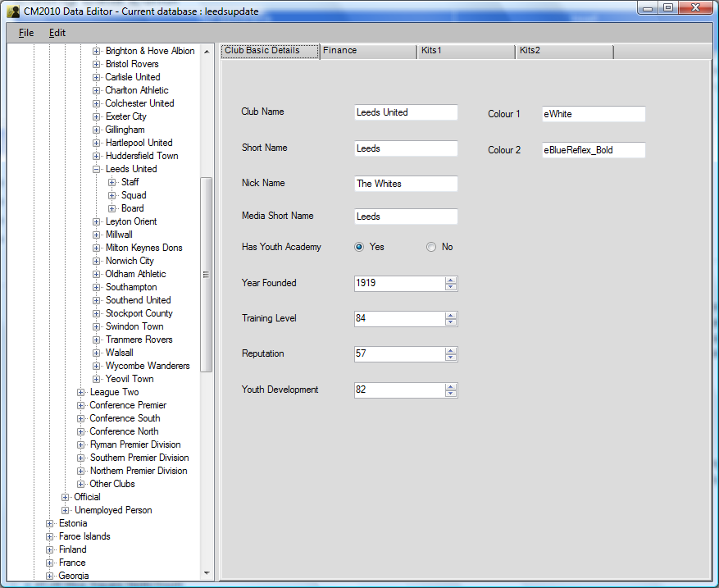Open the Edit menu
This screenshot has width=719, height=588.
coord(57,33)
